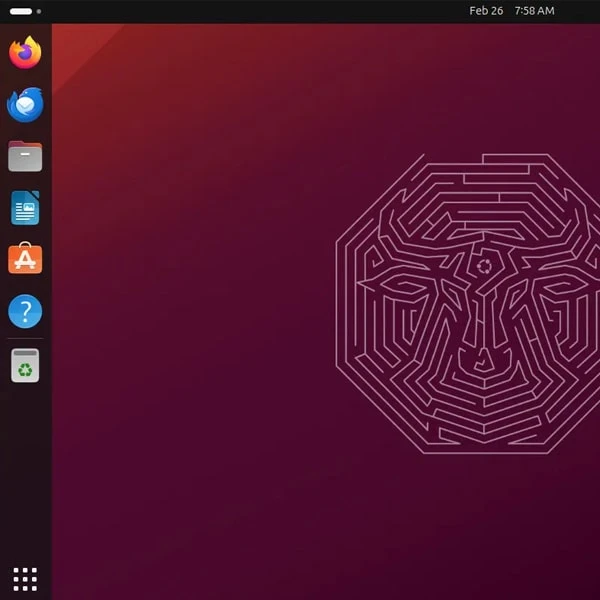Open the Files file manager
The height and width of the screenshot is (600, 600).
[25, 156]
